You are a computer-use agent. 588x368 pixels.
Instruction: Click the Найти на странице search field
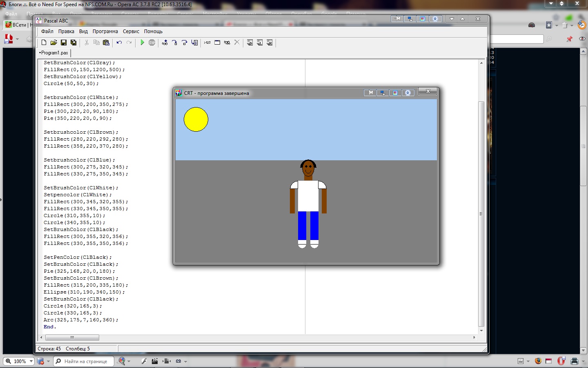(87, 361)
